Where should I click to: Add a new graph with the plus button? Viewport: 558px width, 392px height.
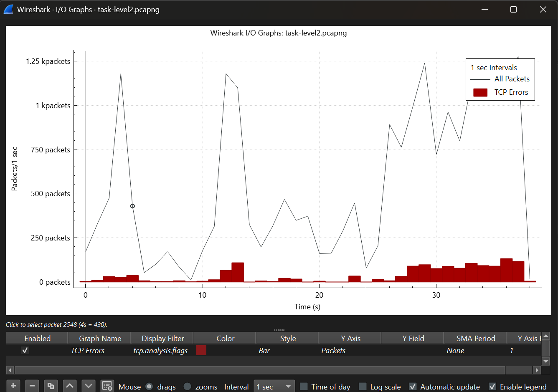coord(13,386)
